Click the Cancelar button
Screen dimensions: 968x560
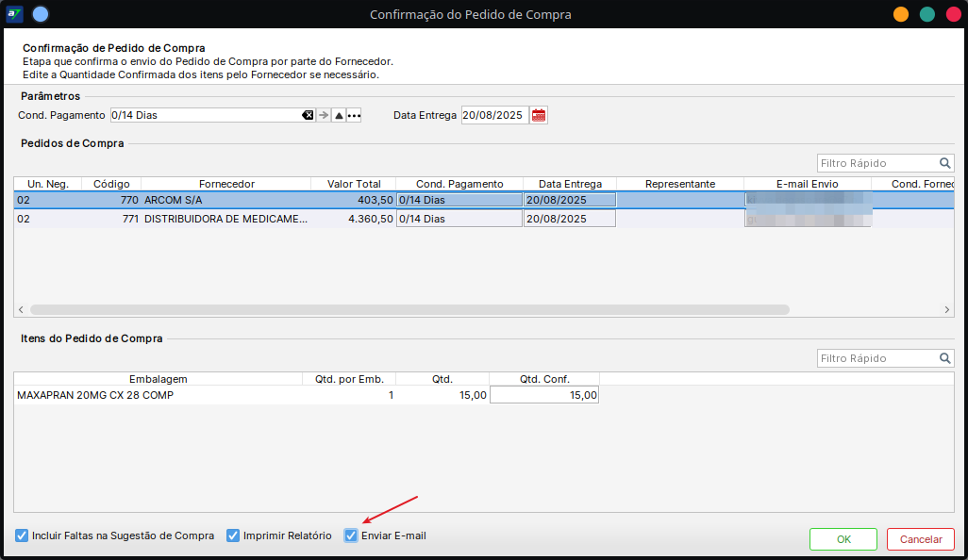(921, 539)
